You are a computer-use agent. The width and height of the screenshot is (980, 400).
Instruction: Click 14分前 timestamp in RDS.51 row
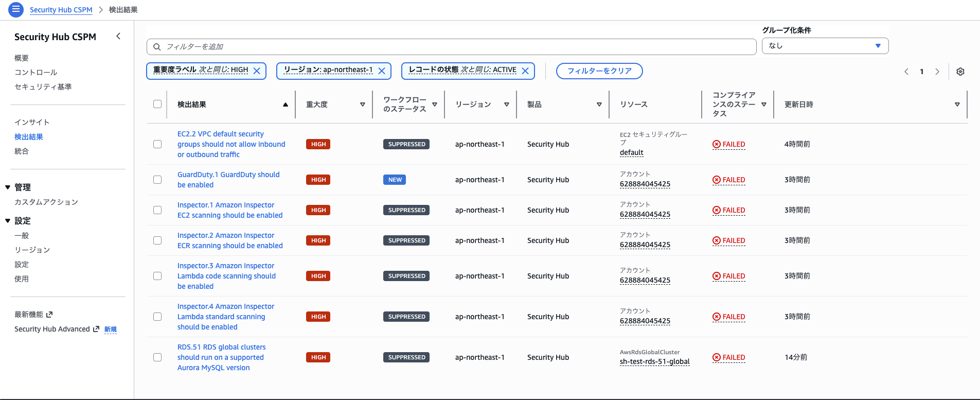(x=796, y=357)
